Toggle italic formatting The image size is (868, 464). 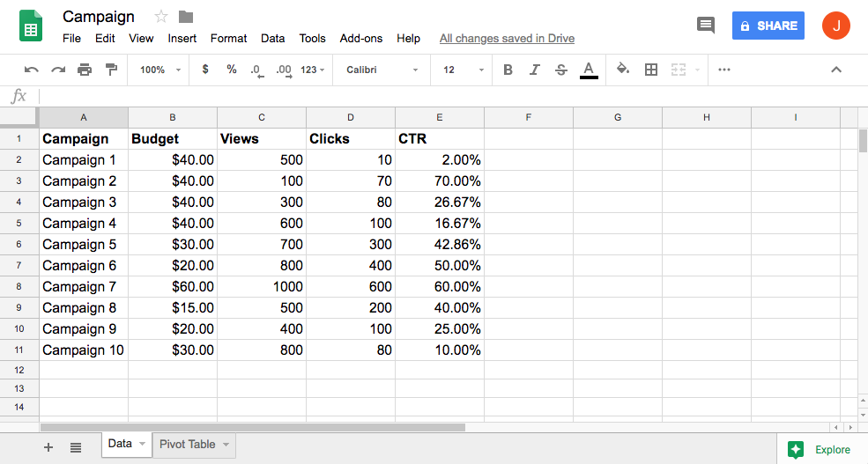tap(534, 70)
